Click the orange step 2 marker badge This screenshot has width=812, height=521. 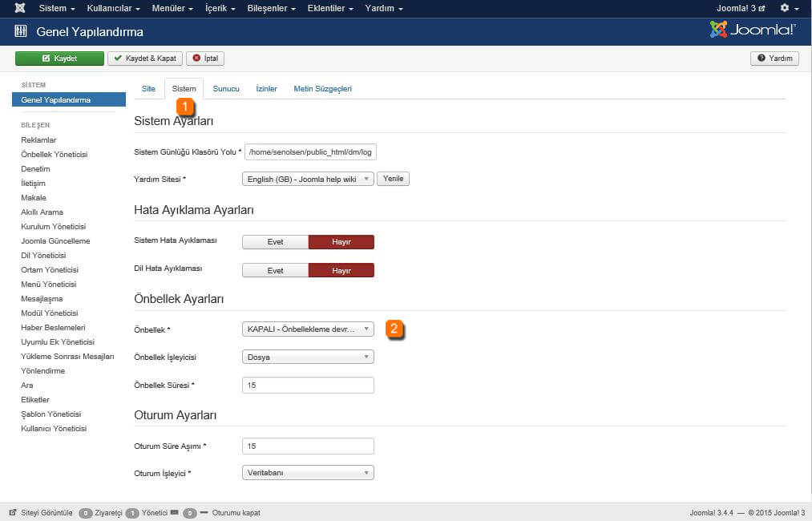(394, 329)
